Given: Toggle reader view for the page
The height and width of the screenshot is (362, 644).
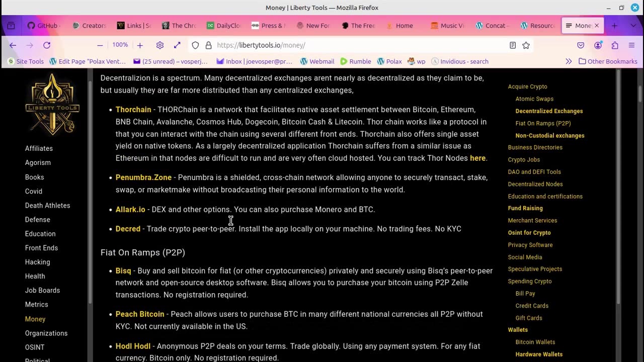Looking at the screenshot, I should click(513, 45).
